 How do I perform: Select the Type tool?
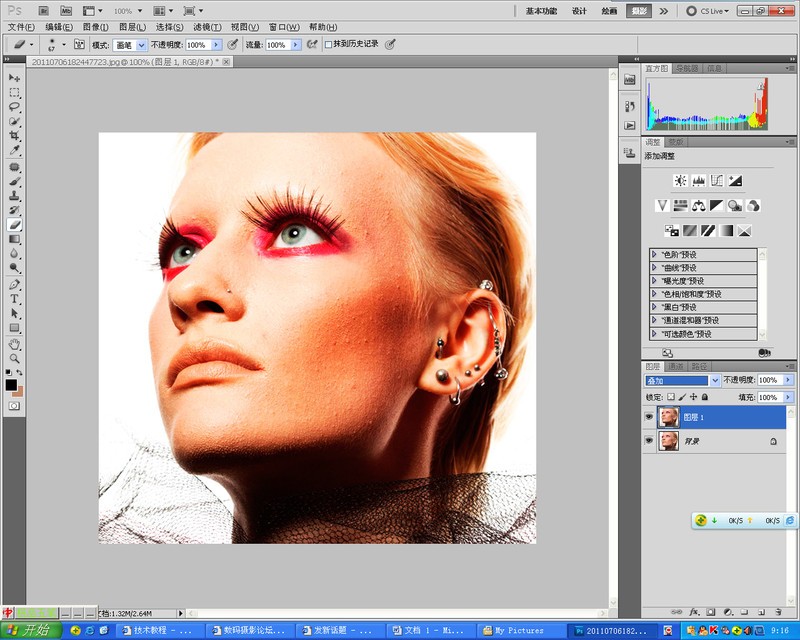[x=15, y=298]
